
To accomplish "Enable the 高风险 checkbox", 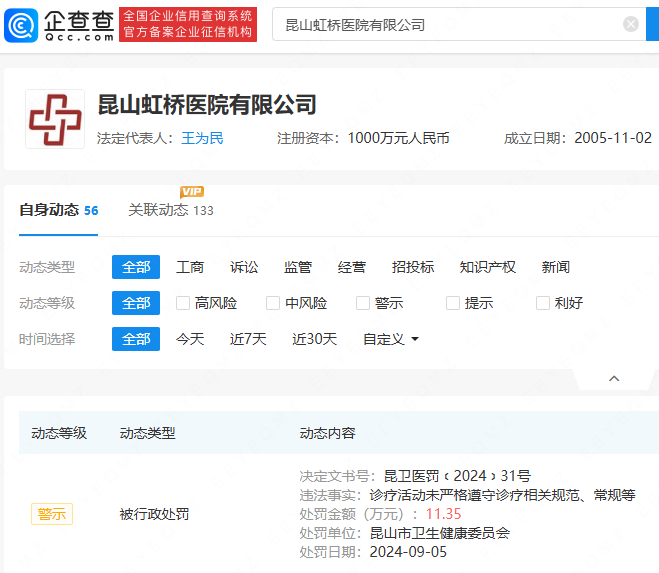I will pos(183,303).
